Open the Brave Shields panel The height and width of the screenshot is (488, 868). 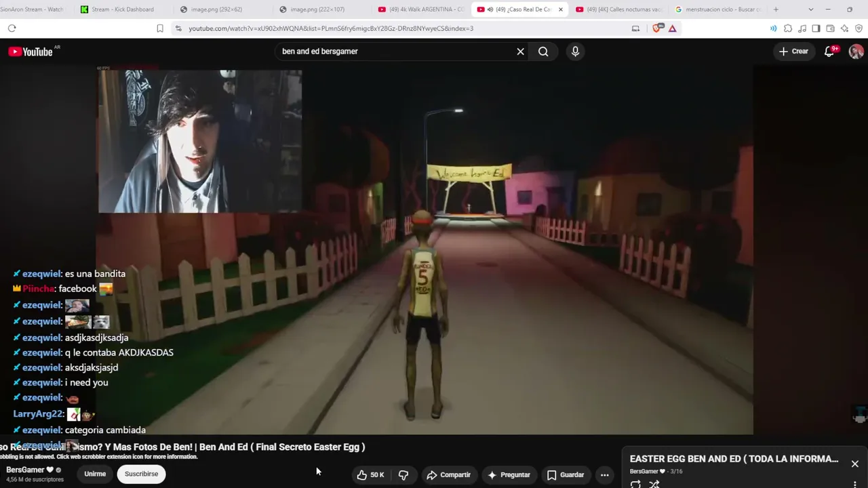point(656,28)
